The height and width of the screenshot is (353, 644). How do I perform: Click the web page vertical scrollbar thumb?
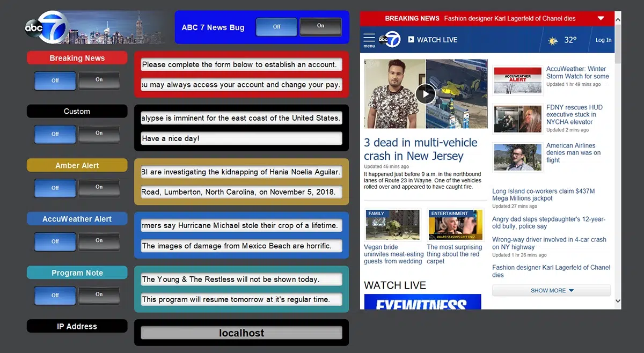click(618, 44)
